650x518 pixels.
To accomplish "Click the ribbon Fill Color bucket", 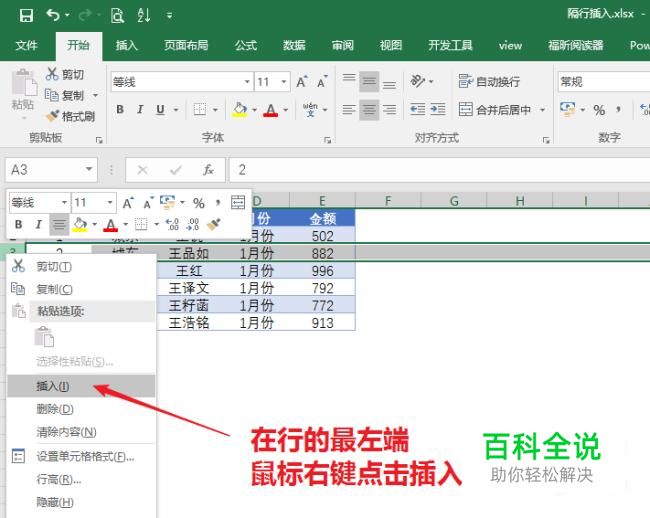I will coord(240,109).
